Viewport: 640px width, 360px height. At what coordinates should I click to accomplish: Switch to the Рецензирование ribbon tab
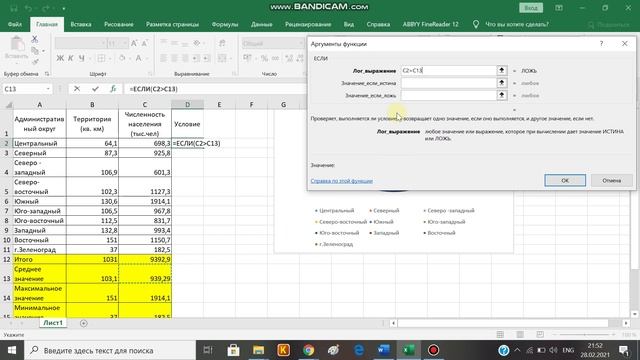pyautogui.click(x=308, y=24)
